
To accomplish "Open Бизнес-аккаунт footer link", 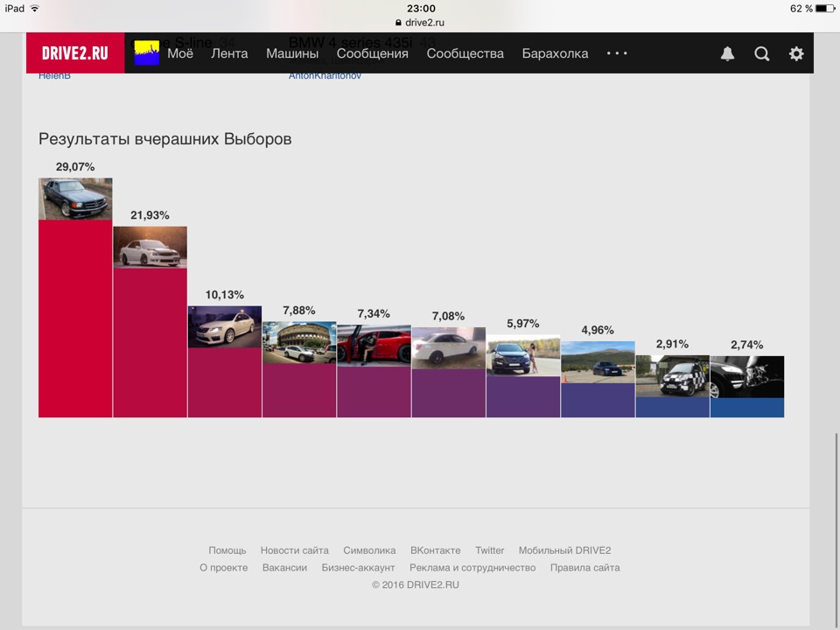I will [x=359, y=567].
